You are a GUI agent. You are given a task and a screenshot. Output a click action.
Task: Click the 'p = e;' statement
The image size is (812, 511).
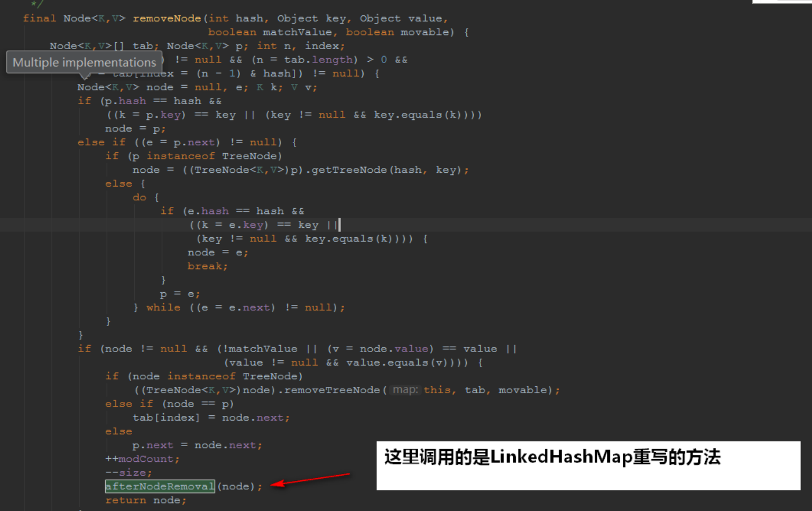[x=180, y=293]
